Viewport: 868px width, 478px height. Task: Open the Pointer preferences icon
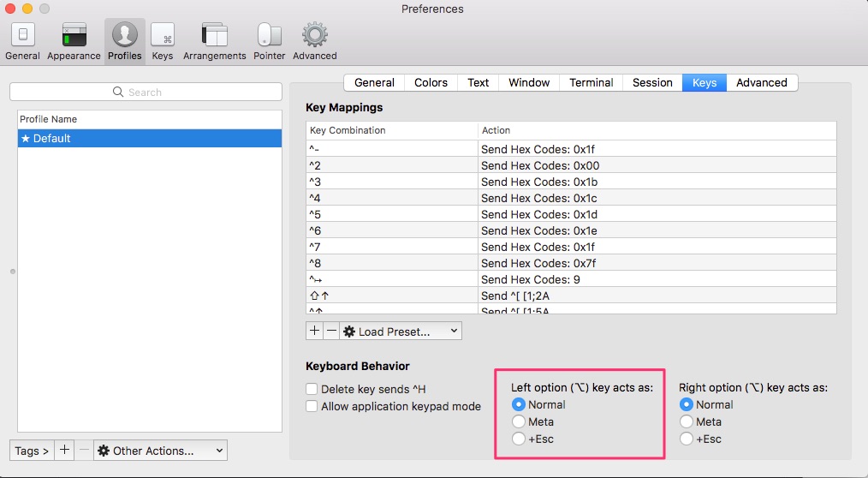[269, 41]
